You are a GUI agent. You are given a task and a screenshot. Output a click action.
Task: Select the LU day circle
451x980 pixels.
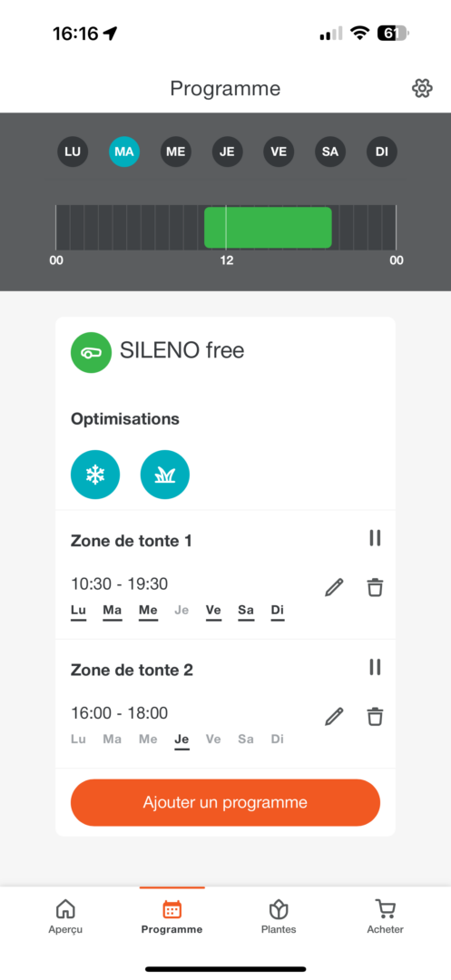pos(74,152)
